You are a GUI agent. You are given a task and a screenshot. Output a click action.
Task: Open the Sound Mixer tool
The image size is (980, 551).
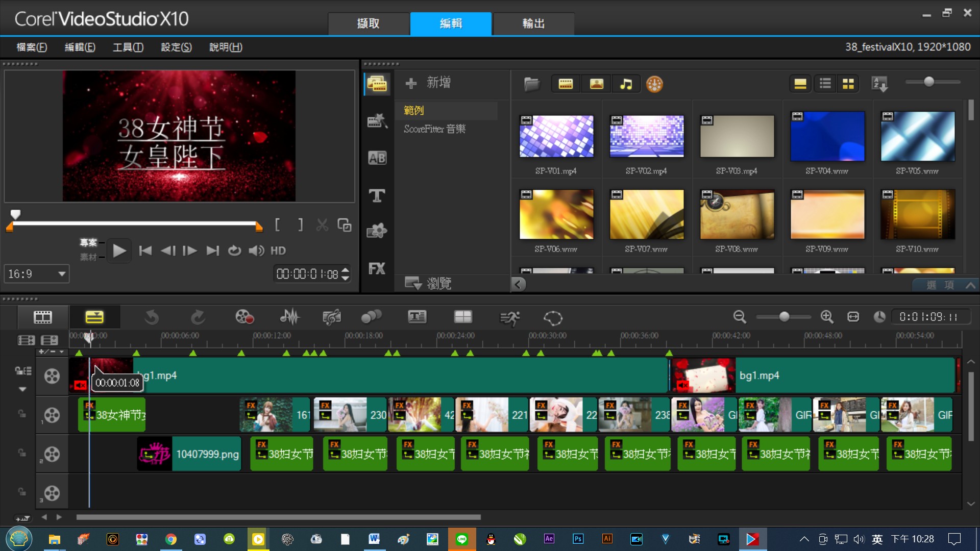click(289, 317)
